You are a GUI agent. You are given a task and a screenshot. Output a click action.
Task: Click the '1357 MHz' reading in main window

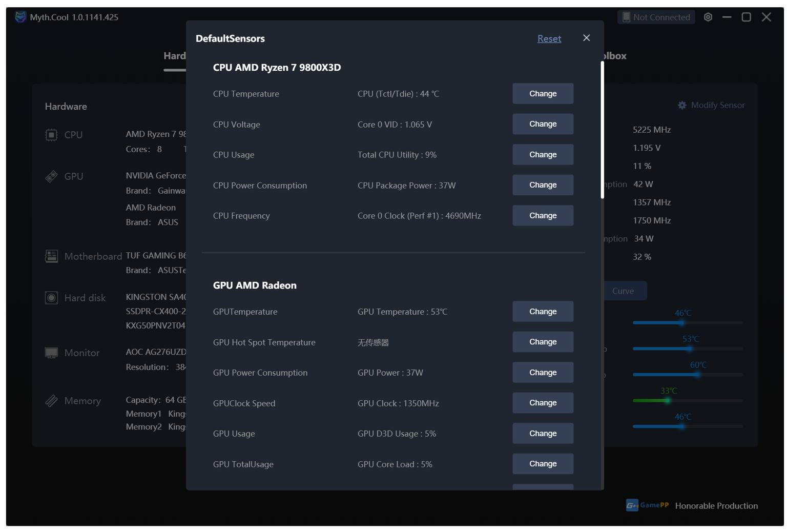click(x=652, y=202)
